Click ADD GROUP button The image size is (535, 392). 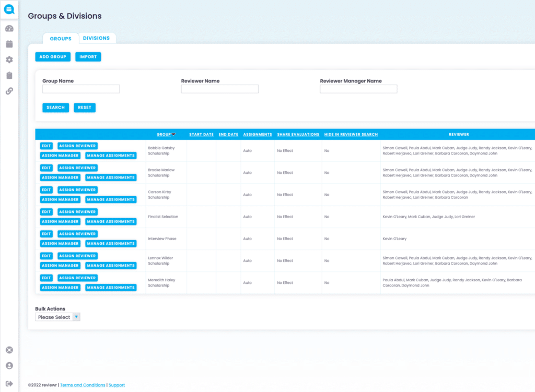coord(52,56)
